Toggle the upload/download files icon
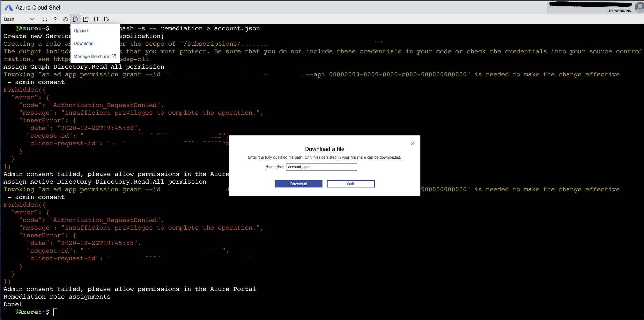This screenshot has width=644, height=320. pos(76,19)
